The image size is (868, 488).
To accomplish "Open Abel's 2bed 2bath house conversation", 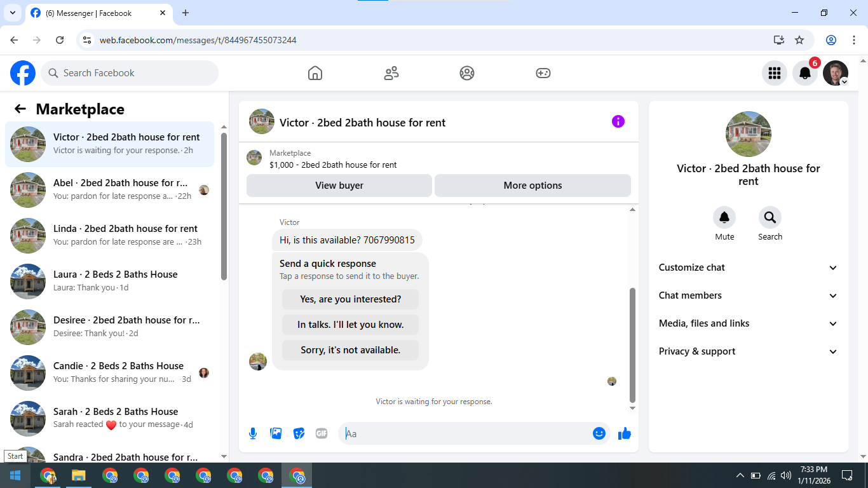I will 110,190.
